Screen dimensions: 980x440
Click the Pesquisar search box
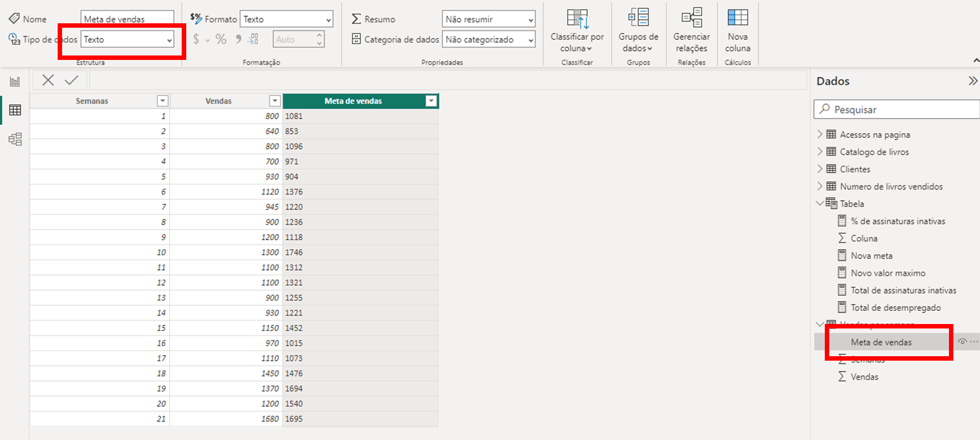tap(897, 109)
